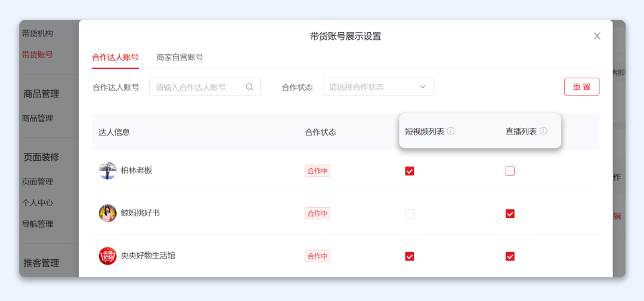The height and width of the screenshot is (301, 644).
Task: Click 鲸妈挑好书 avatar image
Action: coord(107,213)
